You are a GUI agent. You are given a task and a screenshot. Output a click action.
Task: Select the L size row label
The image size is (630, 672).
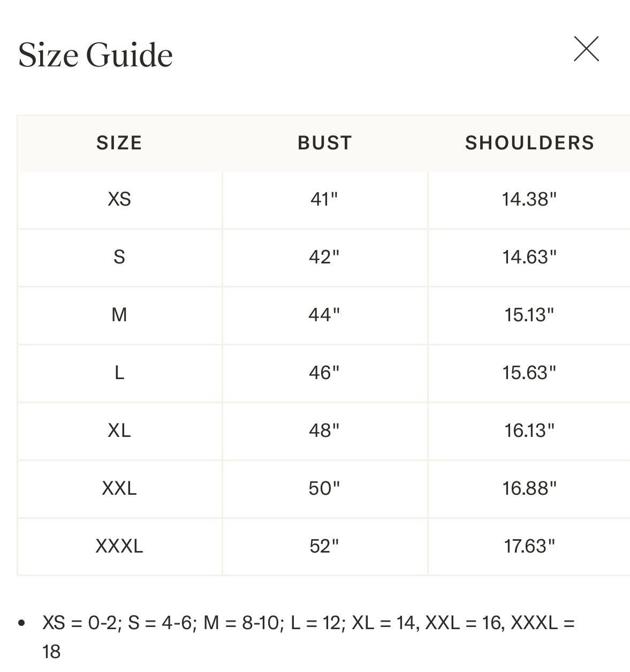(x=119, y=373)
